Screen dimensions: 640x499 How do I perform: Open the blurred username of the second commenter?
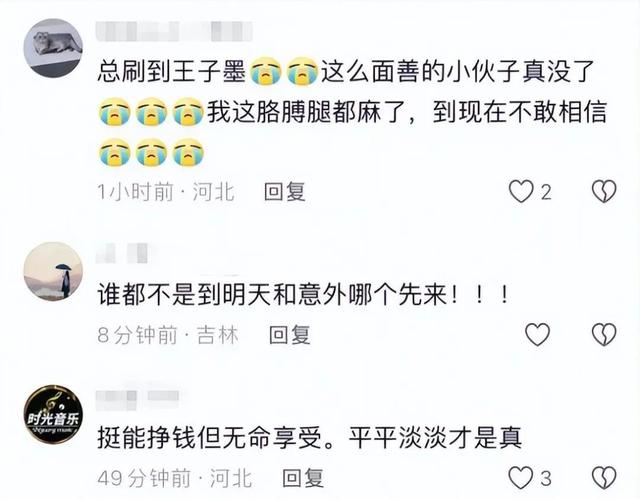click(122, 253)
